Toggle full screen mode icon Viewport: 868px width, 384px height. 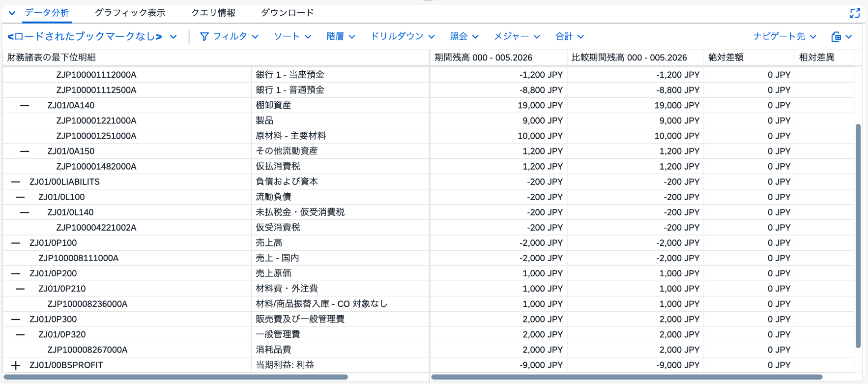[855, 13]
